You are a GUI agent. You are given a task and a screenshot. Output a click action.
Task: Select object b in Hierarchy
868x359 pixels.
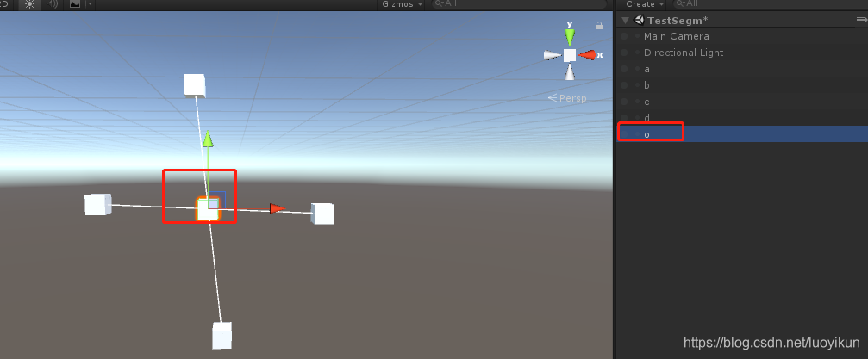742,85
